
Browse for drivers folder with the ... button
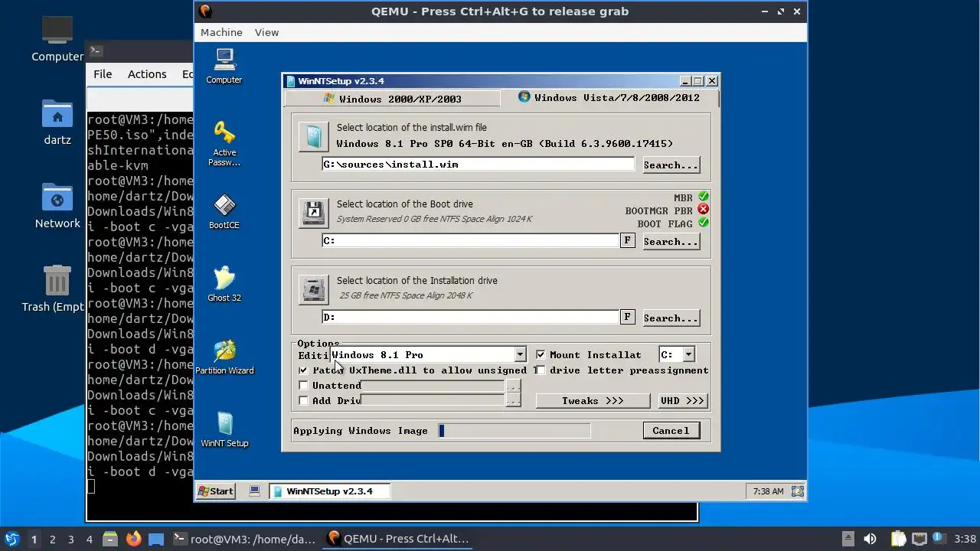[x=513, y=401]
